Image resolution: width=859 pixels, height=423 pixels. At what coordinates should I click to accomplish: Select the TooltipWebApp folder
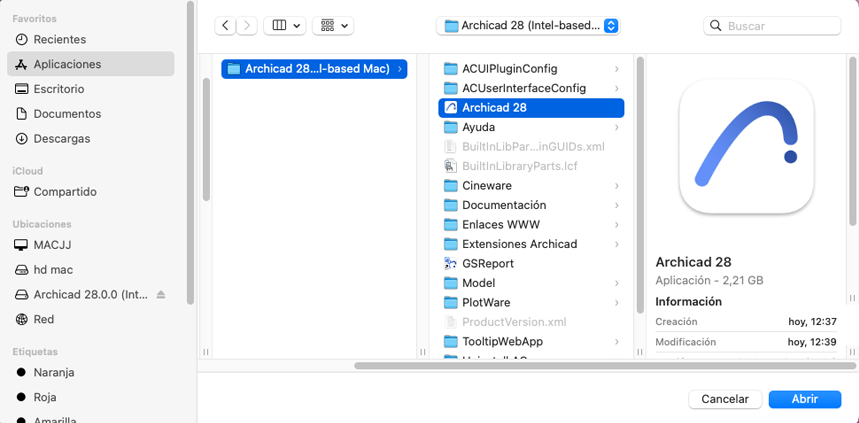pyautogui.click(x=531, y=341)
